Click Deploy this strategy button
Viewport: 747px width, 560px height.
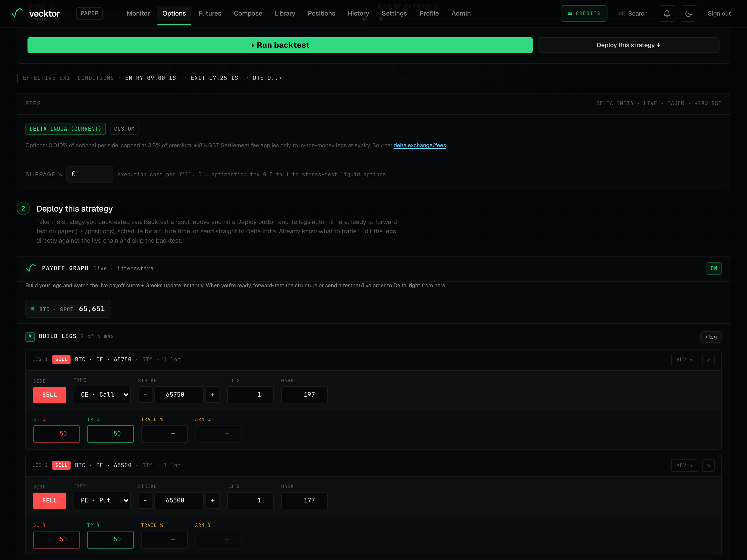(x=628, y=45)
